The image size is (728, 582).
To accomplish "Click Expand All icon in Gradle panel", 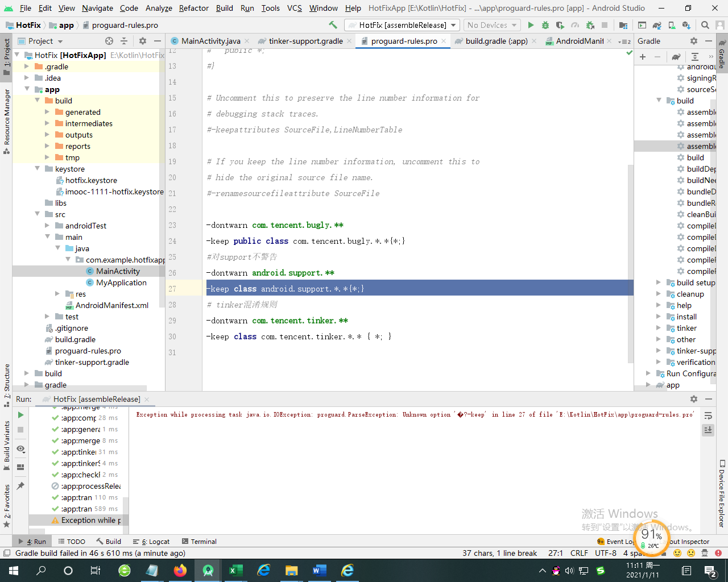I will 694,56.
